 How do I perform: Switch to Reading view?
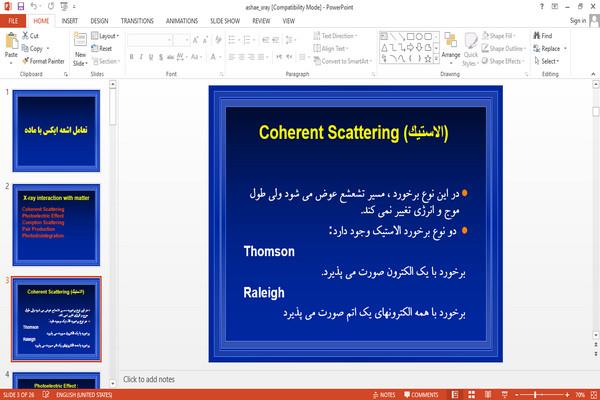488,395
